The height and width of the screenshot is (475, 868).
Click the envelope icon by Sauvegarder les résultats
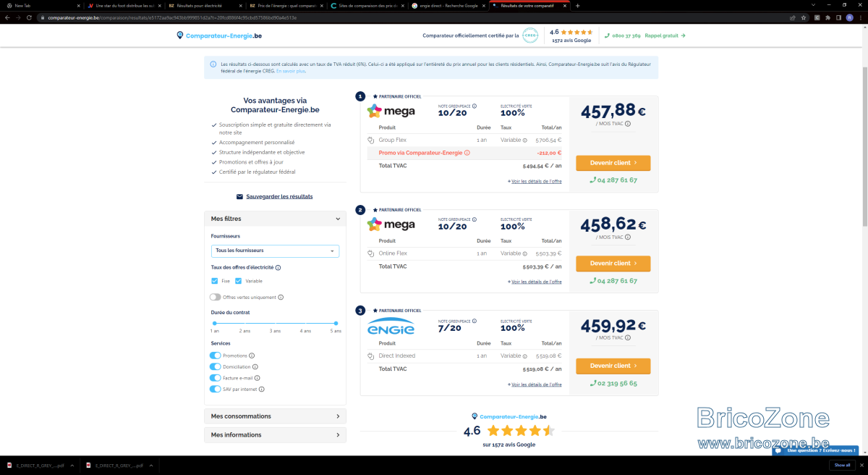click(x=239, y=196)
